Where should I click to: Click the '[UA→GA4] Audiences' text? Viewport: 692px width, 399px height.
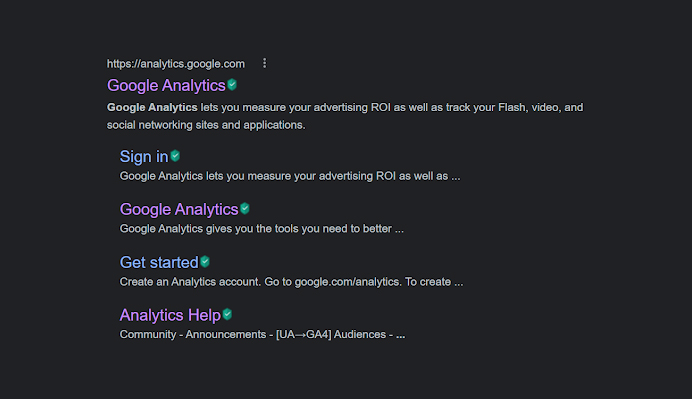click(x=331, y=335)
